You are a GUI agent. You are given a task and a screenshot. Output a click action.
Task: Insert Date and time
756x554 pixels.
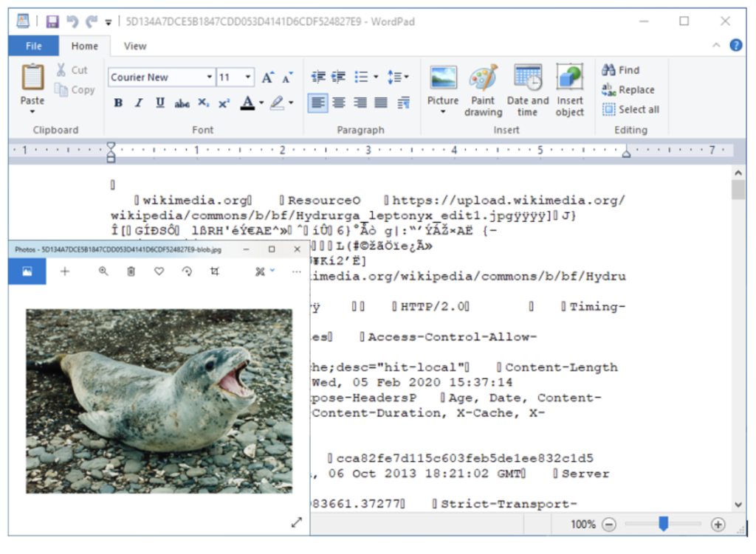tap(527, 80)
